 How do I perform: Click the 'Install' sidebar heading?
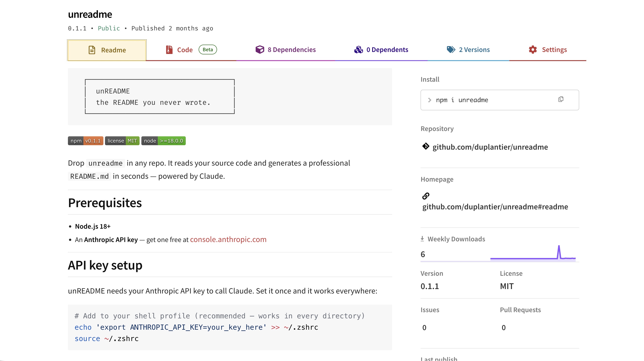[430, 79]
